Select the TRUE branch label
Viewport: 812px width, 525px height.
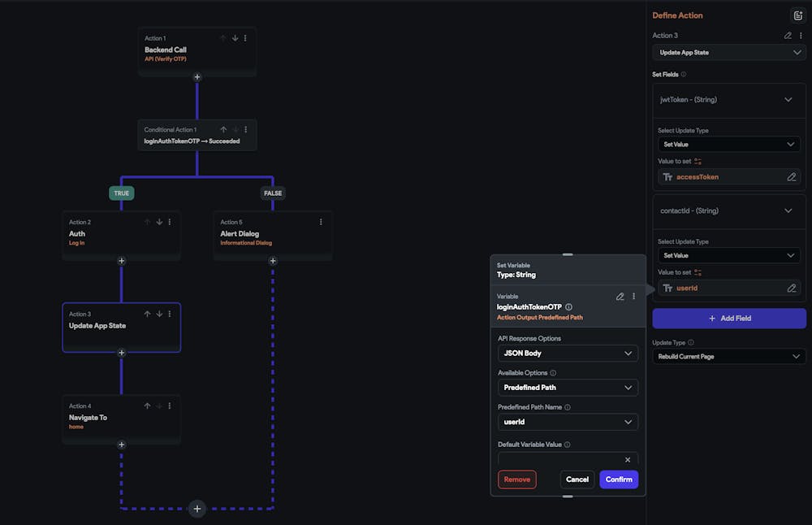coord(122,193)
